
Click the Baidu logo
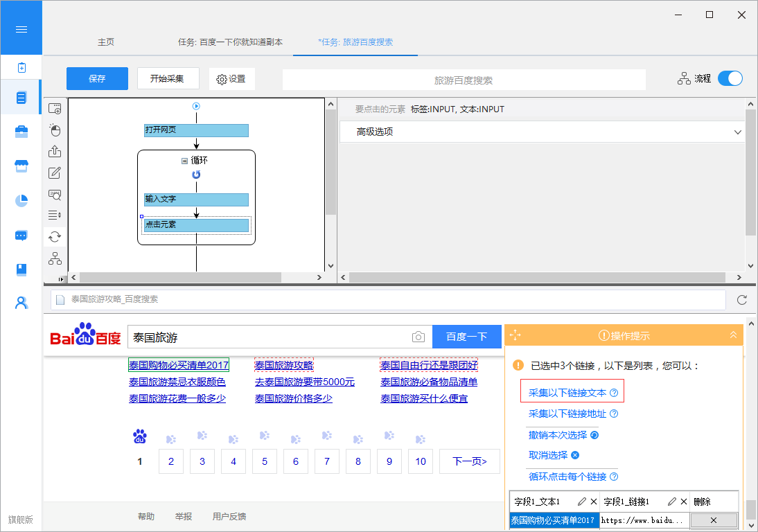[x=85, y=335]
